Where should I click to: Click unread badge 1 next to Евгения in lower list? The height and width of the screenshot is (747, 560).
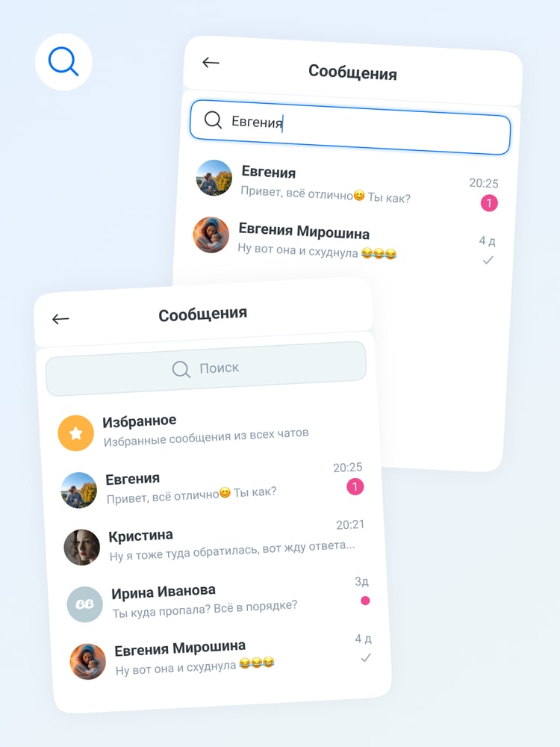tap(355, 487)
